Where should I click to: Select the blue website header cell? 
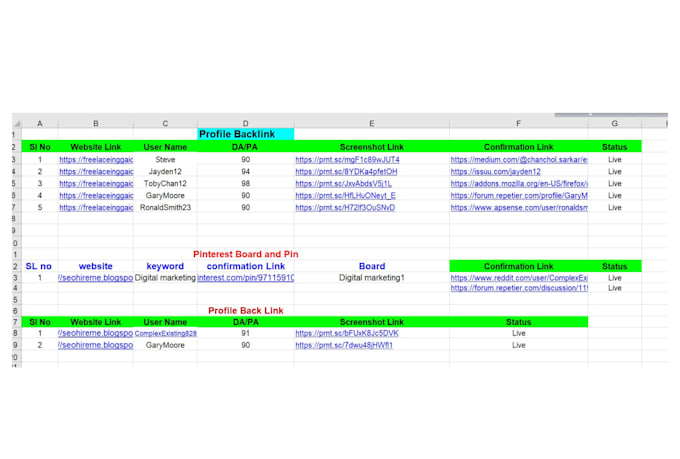(x=95, y=266)
